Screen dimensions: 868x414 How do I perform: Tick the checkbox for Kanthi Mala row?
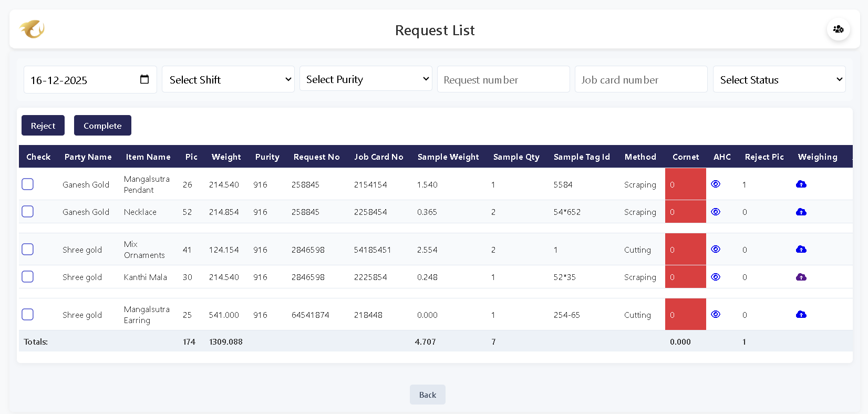point(28,276)
